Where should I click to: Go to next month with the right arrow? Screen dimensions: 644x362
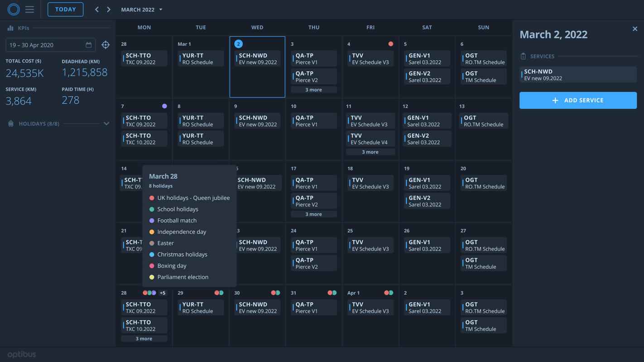point(108,9)
